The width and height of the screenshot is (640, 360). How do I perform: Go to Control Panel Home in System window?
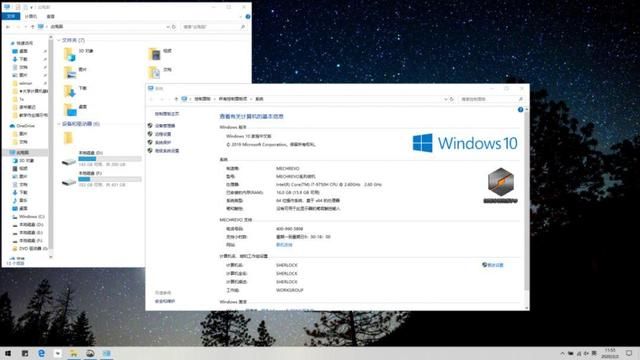pos(167,114)
